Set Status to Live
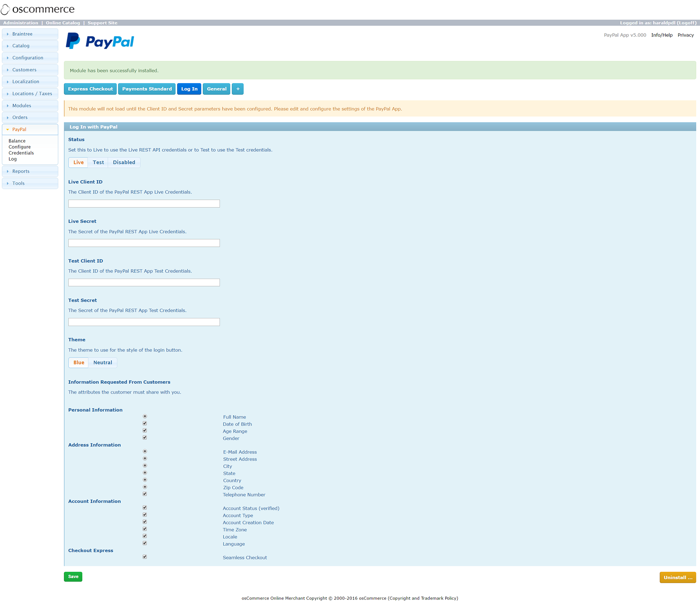The height and width of the screenshot is (606, 700). [x=78, y=163]
